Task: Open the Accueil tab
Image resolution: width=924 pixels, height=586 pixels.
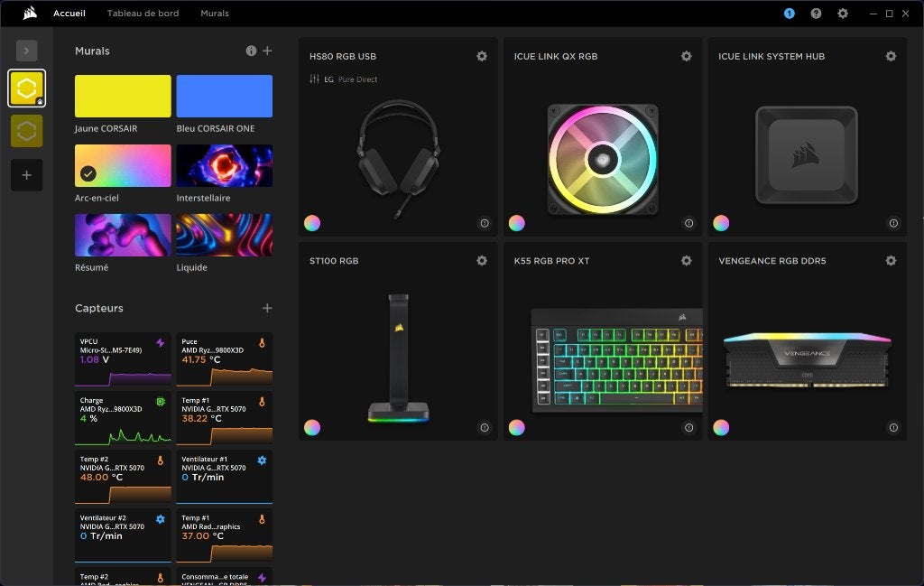Action: [x=69, y=13]
